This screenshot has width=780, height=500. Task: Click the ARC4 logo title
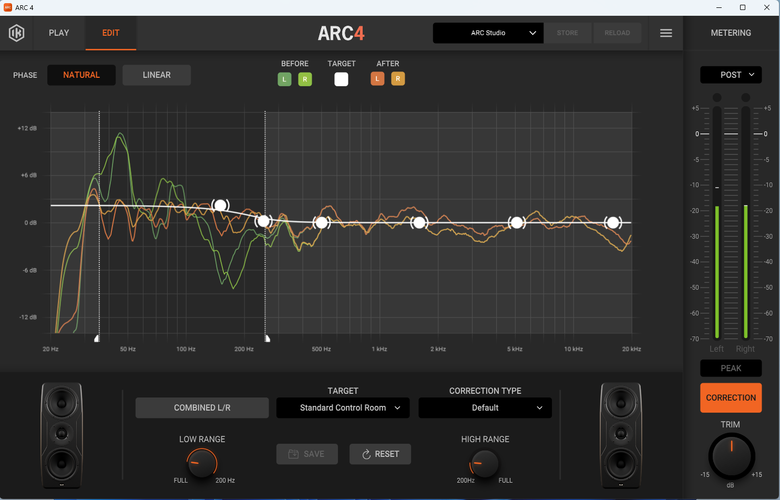[x=341, y=33]
